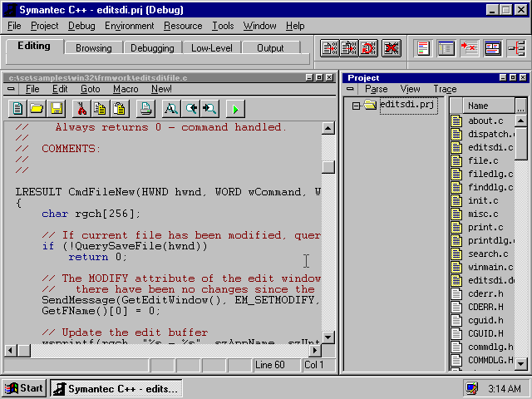Click file list scrollbar down arrow

click(521, 364)
